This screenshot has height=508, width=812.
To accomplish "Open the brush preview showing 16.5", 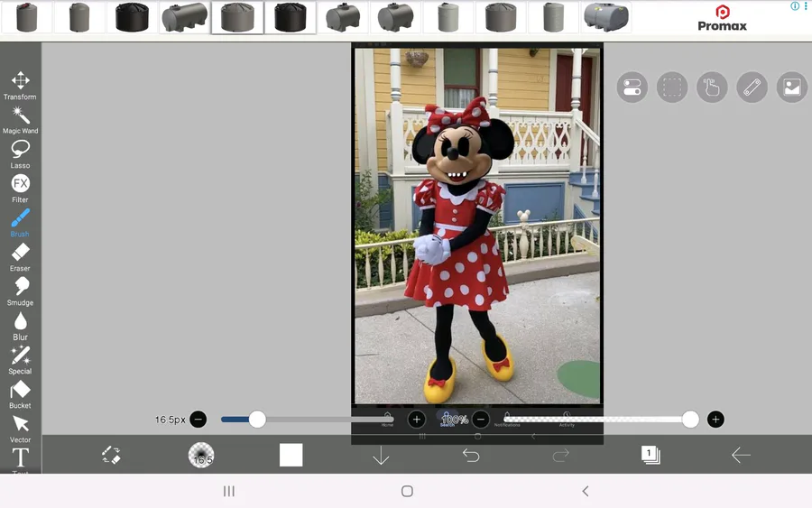I will tap(201, 455).
